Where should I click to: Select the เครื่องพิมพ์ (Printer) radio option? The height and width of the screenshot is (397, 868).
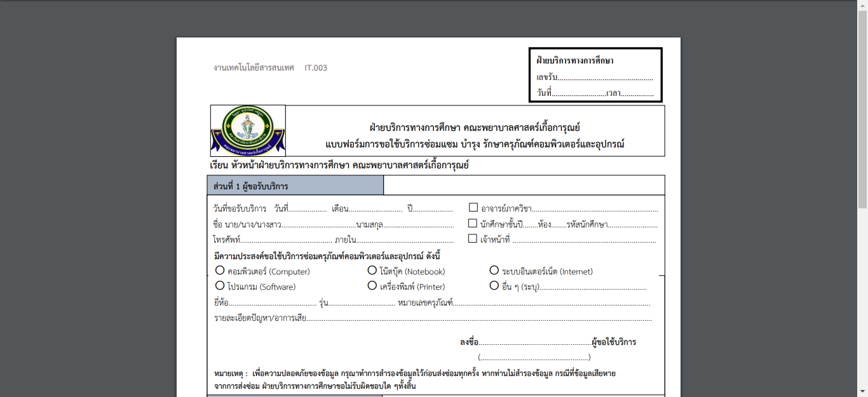click(372, 286)
